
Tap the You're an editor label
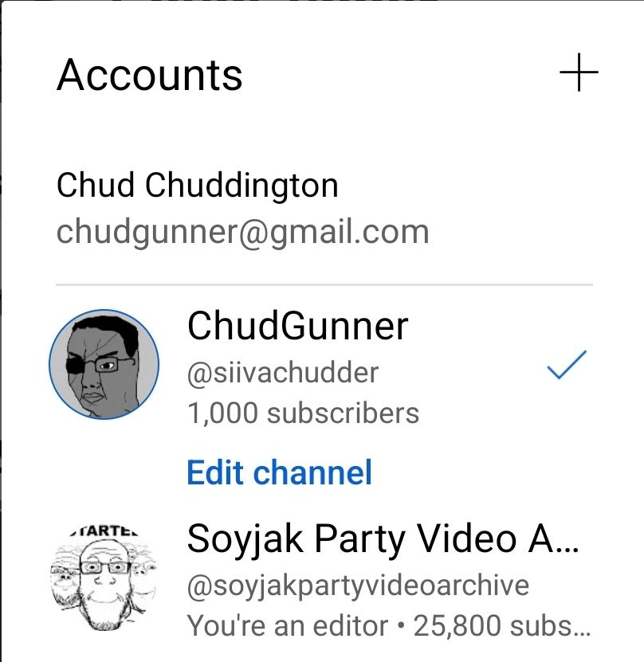tap(287, 625)
